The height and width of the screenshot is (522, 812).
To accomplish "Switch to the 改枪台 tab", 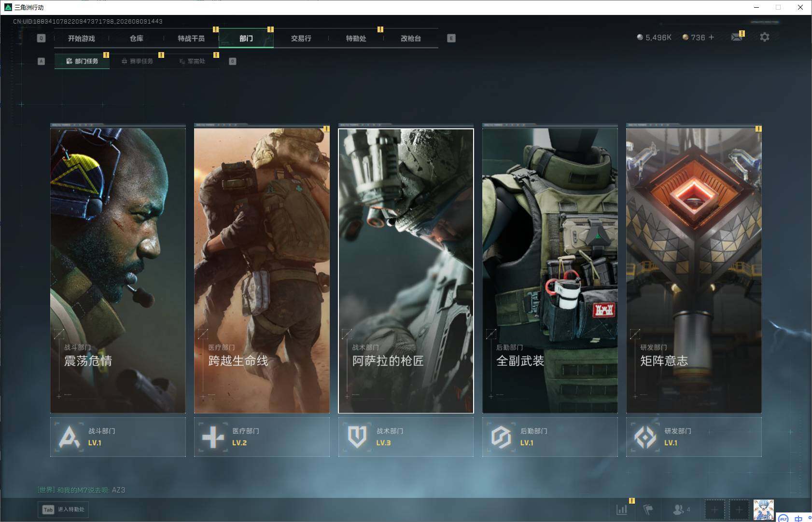I will [411, 38].
